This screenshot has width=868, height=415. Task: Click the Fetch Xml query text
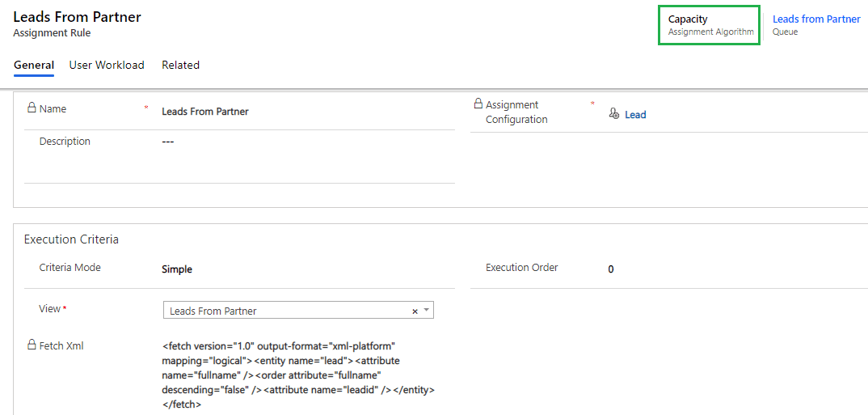click(299, 375)
